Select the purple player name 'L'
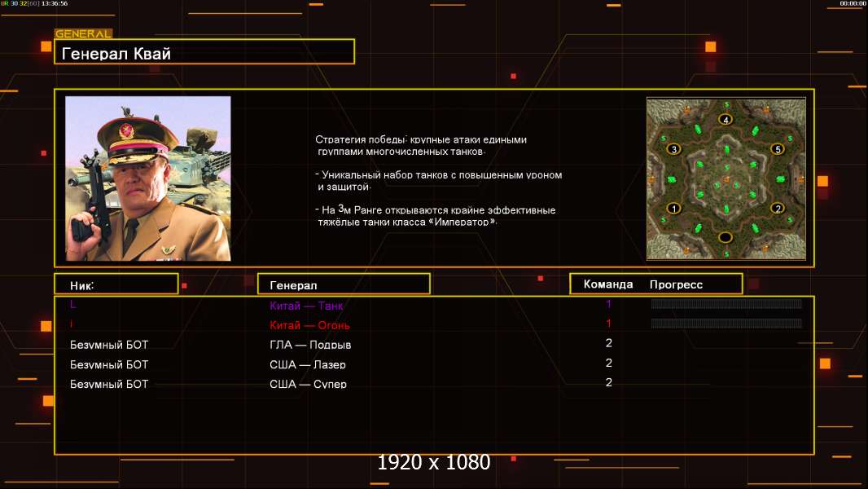This screenshot has width=868, height=489. [x=72, y=303]
